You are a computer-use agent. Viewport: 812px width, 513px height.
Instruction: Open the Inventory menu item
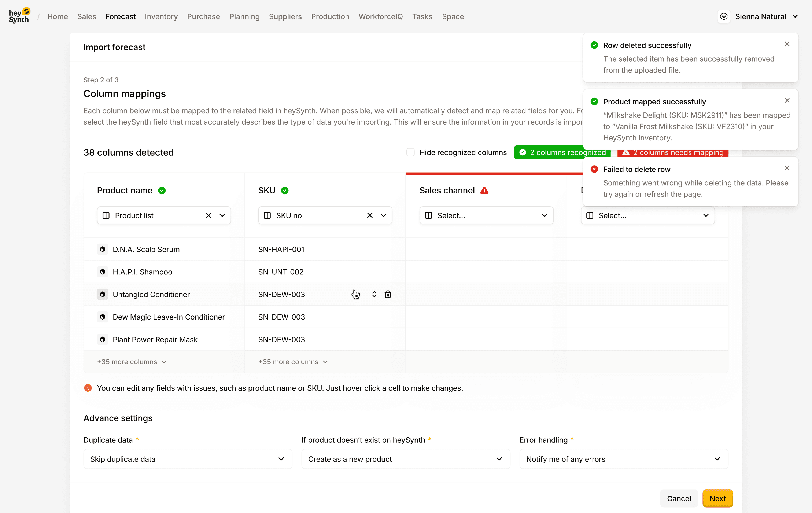[161, 16]
